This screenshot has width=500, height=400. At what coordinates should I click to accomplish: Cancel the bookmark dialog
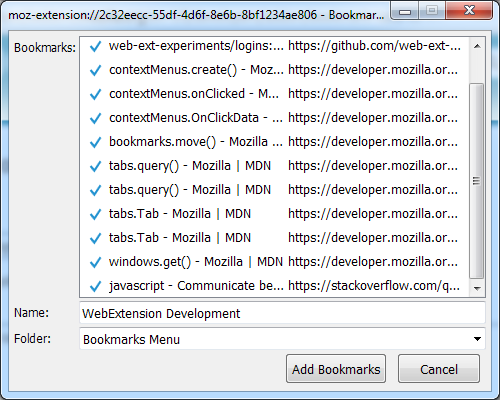[439, 369]
